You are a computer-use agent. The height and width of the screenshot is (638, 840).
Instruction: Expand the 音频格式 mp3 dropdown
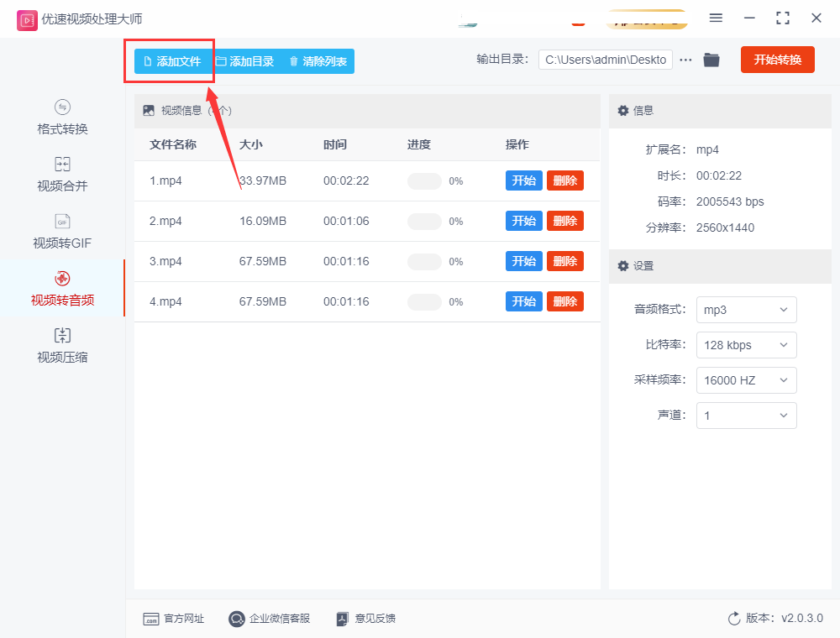point(746,310)
